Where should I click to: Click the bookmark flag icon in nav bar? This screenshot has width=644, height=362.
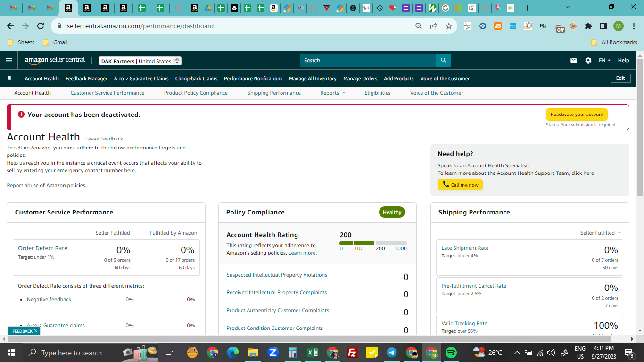click(x=9, y=78)
